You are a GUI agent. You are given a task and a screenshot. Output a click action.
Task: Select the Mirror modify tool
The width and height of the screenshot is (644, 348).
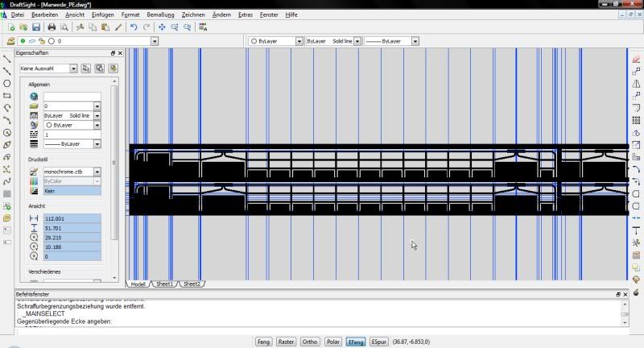(636, 84)
